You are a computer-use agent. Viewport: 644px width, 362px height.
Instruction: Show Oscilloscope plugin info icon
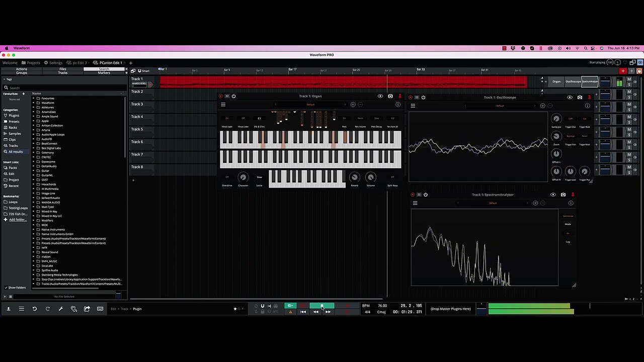pyautogui.click(x=587, y=106)
